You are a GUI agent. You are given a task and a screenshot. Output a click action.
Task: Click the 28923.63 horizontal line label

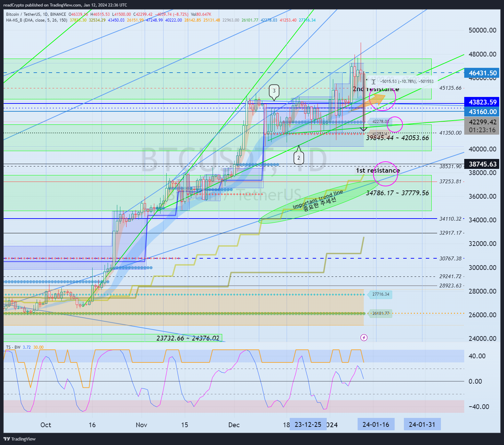point(451,286)
